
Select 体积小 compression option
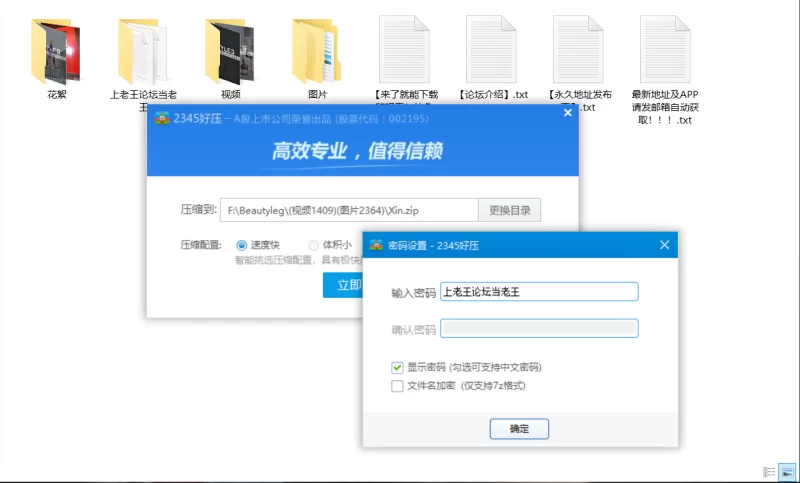[313, 245]
